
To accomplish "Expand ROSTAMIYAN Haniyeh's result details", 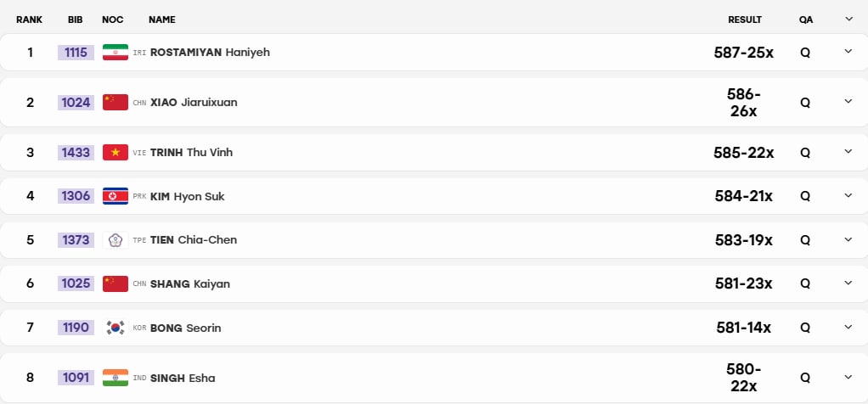I will pyautogui.click(x=848, y=52).
